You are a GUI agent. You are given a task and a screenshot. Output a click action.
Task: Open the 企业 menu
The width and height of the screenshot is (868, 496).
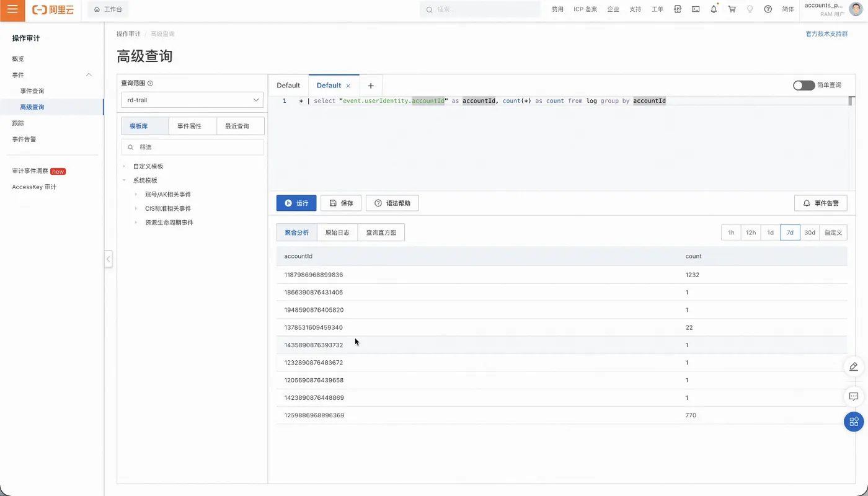(x=613, y=9)
